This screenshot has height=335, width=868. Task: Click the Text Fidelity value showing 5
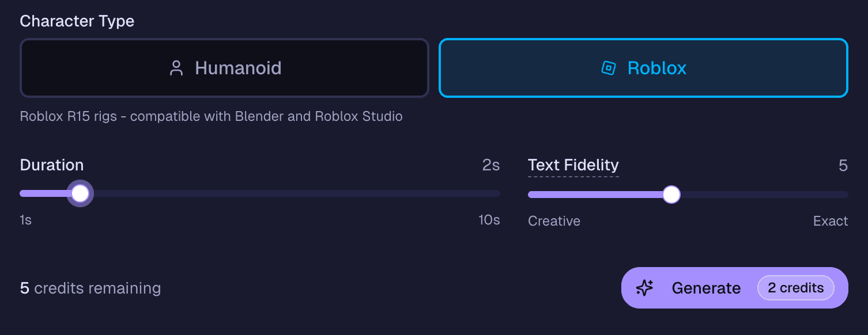(x=844, y=165)
